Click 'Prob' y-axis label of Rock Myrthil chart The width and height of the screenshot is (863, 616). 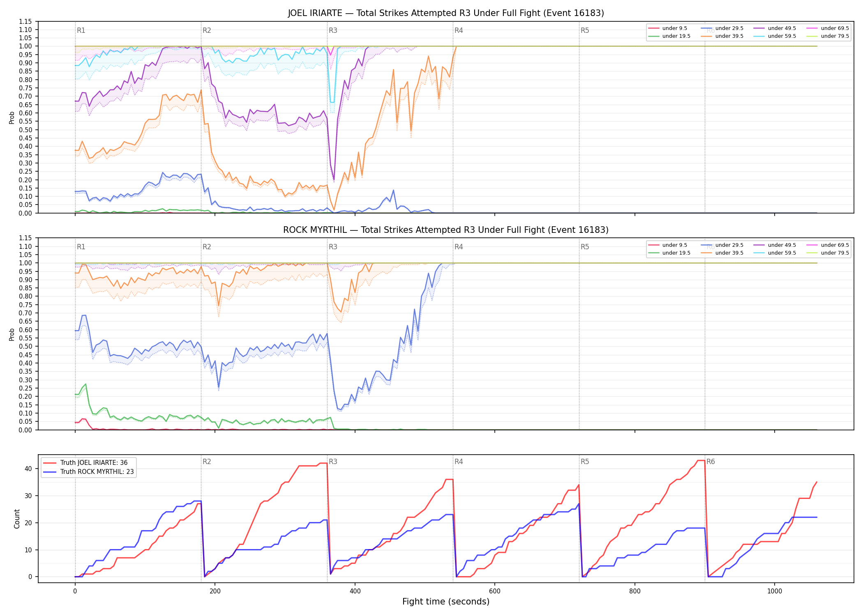coord(12,334)
